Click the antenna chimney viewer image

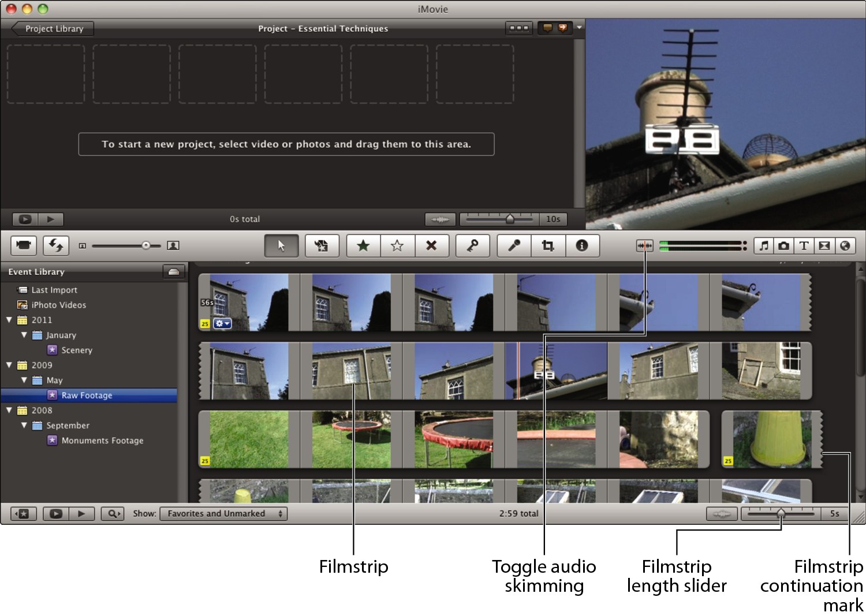tap(725, 124)
